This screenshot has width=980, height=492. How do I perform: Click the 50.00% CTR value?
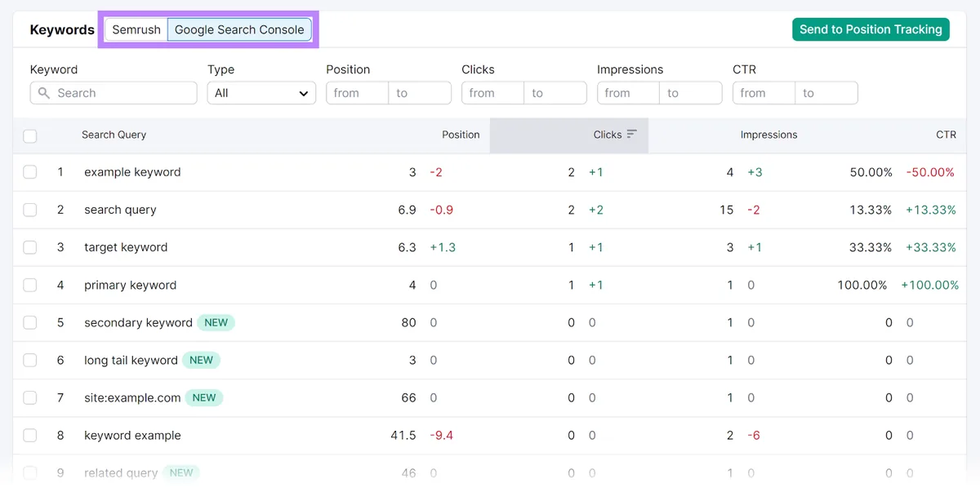point(871,172)
